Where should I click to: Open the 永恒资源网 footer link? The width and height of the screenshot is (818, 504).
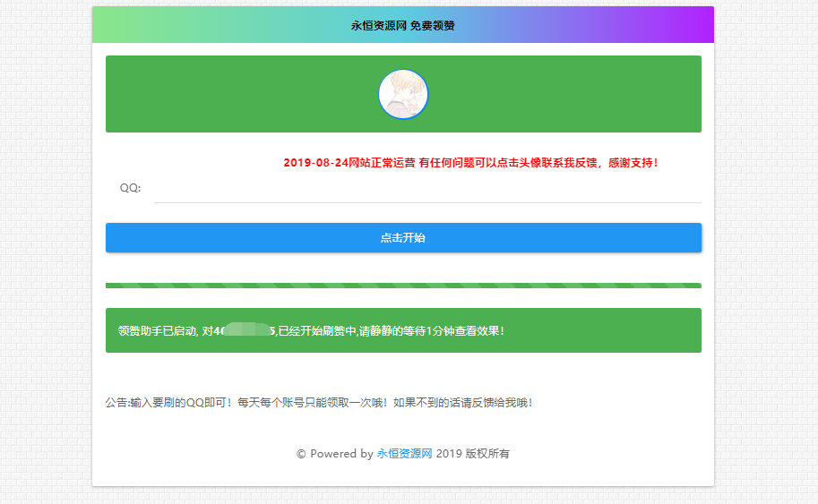click(x=404, y=454)
